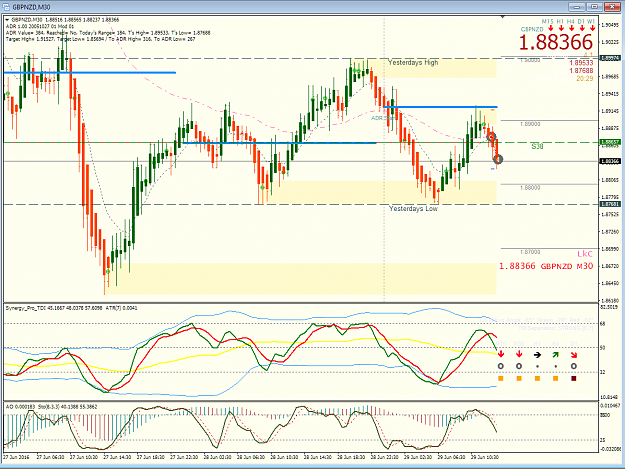Click the pink LkC label
625x469 pixels.
pyautogui.click(x=585, y=254)
